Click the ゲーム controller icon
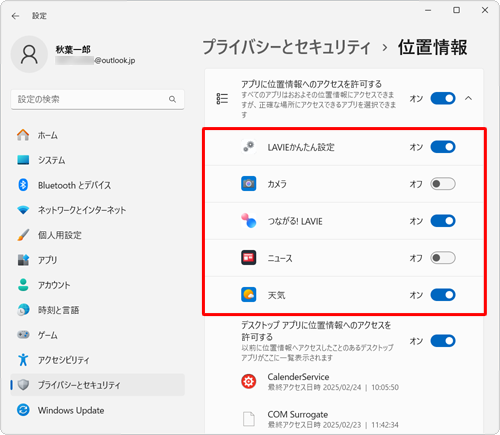500x435 pixels. (x=23, y=335)
